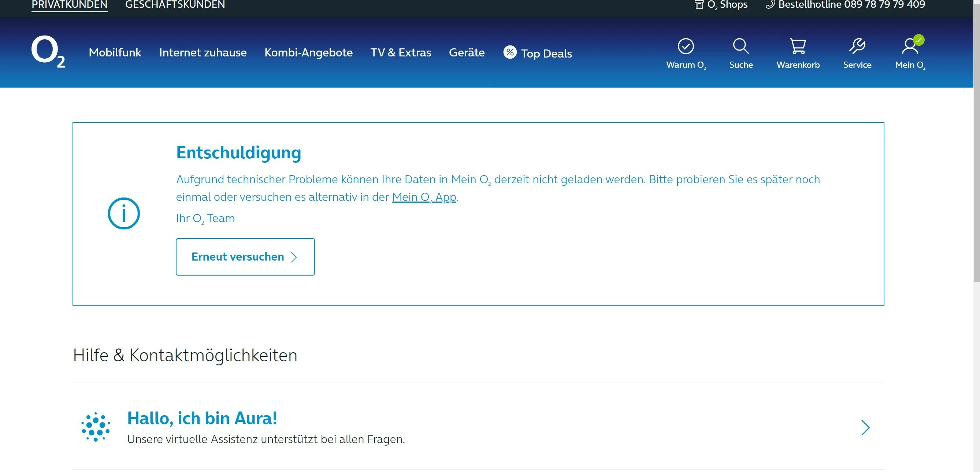Click the O2 Shops store icon
This screenshot has height=472, width=980.
699,4
